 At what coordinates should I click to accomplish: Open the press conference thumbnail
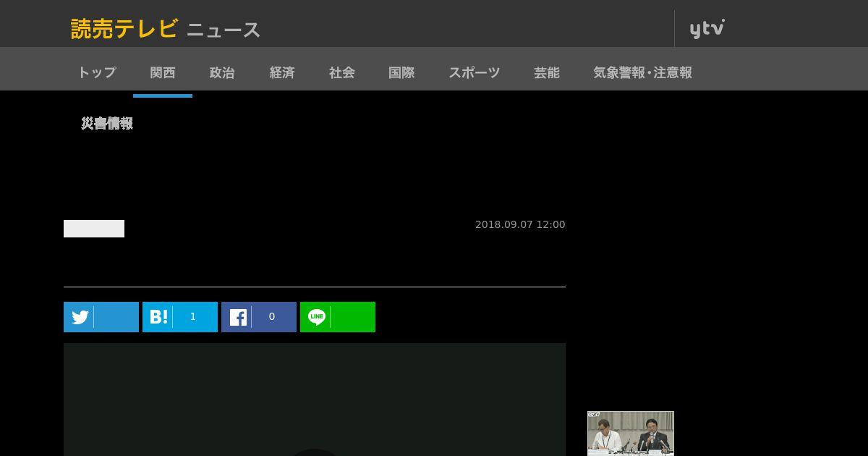coord(631,434)
